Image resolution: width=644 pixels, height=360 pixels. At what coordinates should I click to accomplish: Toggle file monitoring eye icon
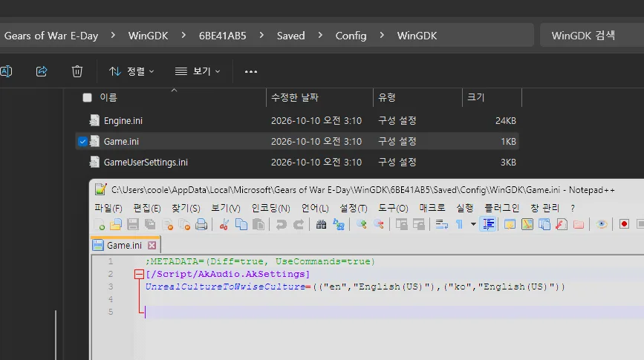602,225
